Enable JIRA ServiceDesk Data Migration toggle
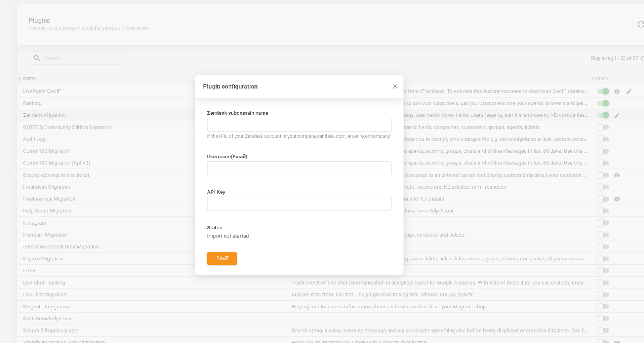644x343 pixels. (603, 247)
